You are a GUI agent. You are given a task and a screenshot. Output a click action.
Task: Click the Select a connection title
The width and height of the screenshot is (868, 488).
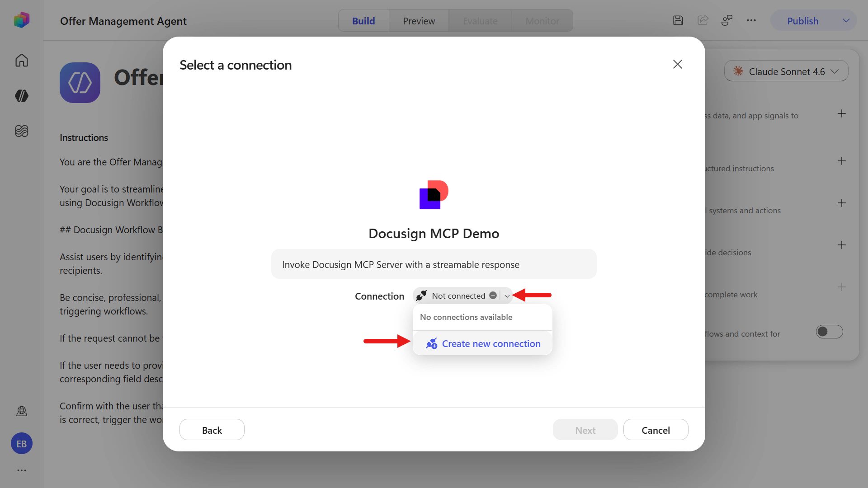point(236,65)
